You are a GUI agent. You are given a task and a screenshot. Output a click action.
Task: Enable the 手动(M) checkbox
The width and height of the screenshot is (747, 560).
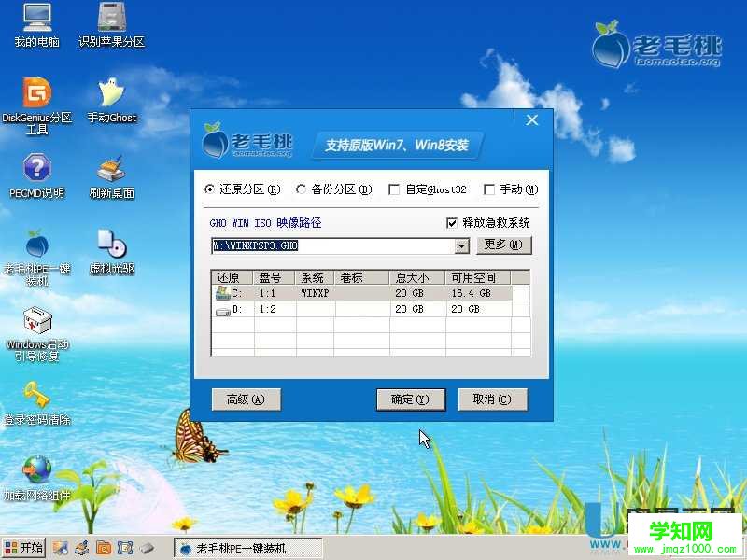[x=488, y=189]
